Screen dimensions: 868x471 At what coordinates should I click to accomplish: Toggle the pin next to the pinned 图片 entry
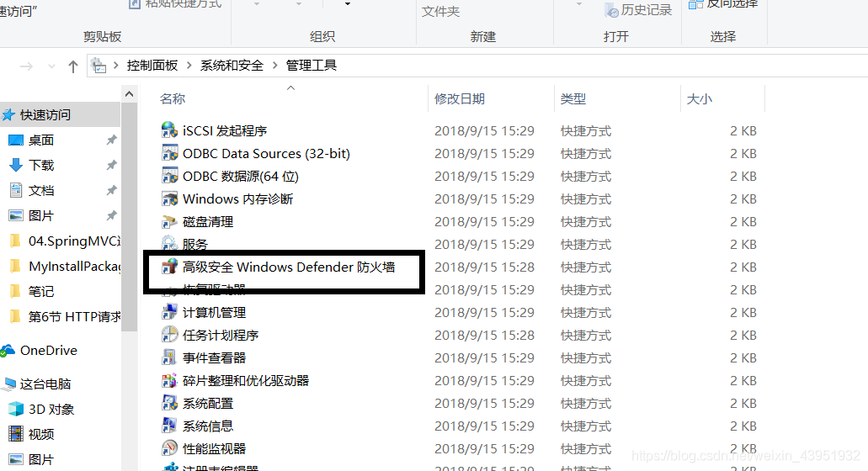tap(112, 215)
